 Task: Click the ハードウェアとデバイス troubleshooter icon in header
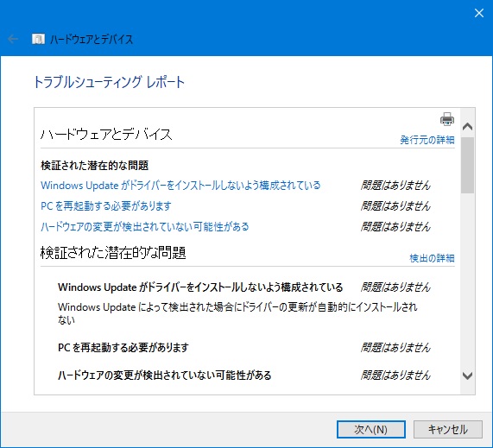[38, 39]
